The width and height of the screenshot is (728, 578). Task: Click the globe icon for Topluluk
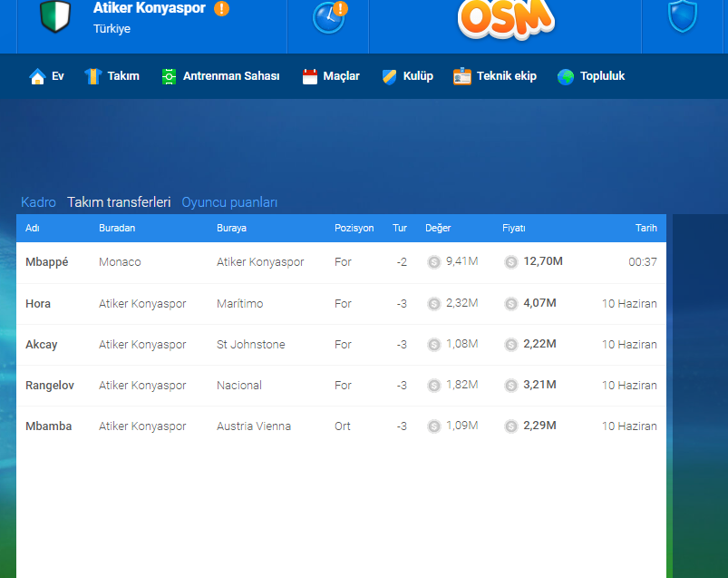[x=566, y=76]
